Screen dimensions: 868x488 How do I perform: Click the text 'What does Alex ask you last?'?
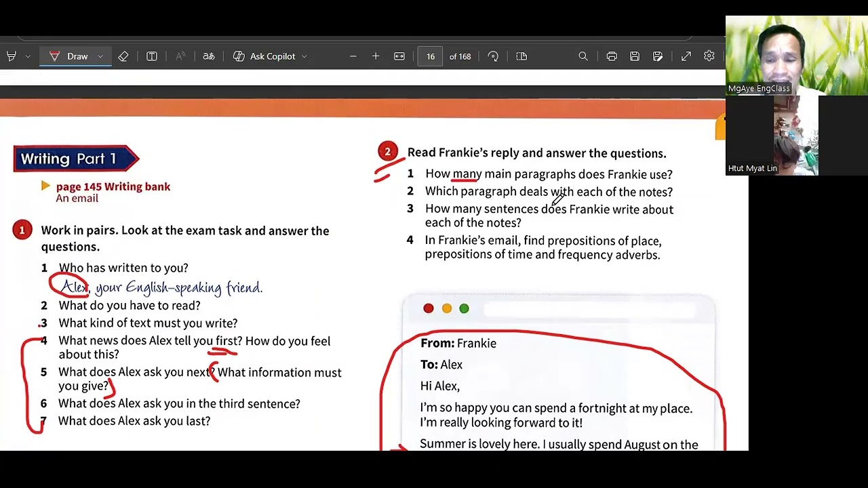click(134, 421)
